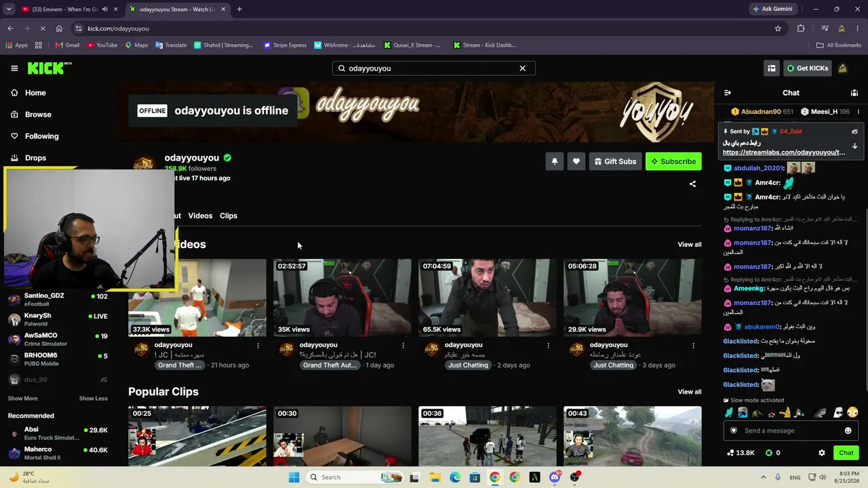This screenshot has height=488, width=868.
Task: Hide the pinned message
Action: click(854, 131)
